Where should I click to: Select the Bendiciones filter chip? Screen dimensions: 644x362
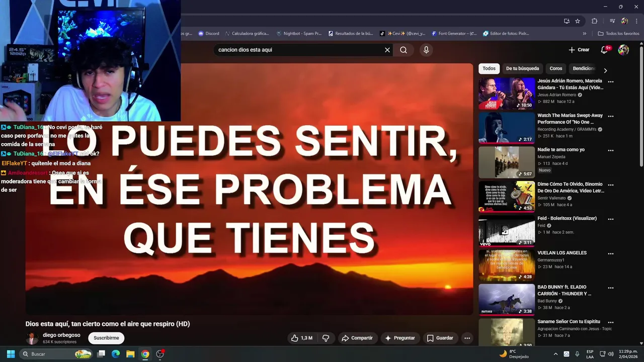(x=584, y=68)
